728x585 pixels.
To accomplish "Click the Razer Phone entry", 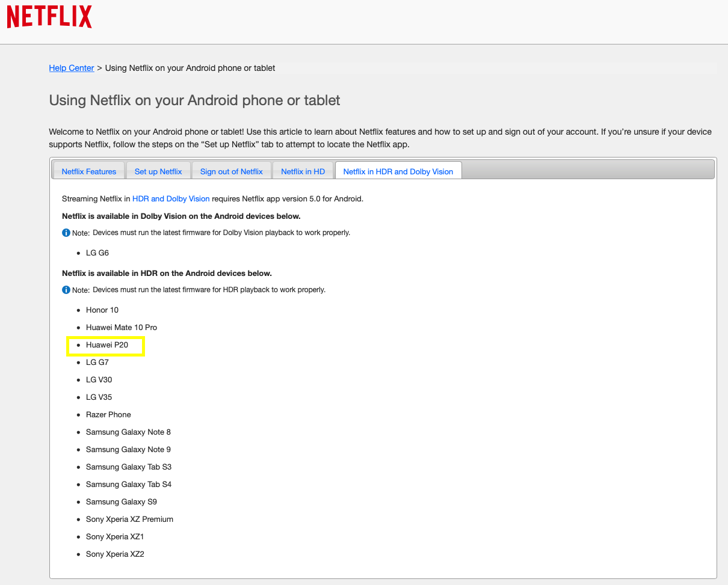I will pos(108,415).
